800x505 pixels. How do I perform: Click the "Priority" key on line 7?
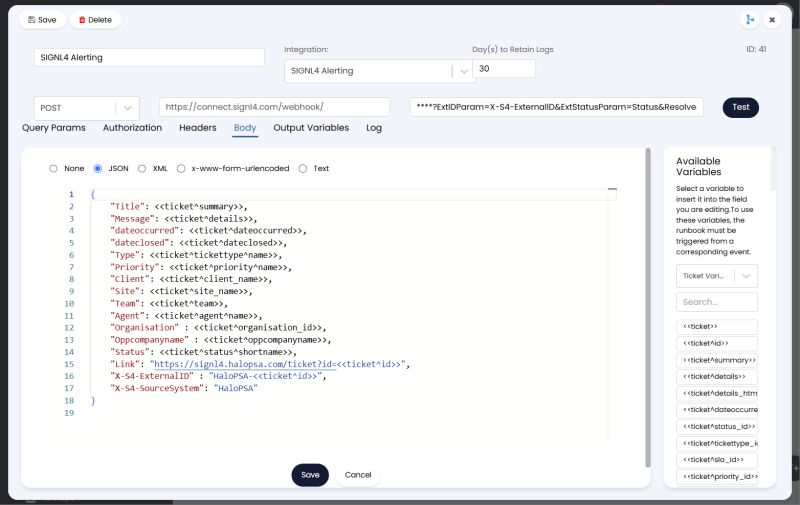[135, 267]
